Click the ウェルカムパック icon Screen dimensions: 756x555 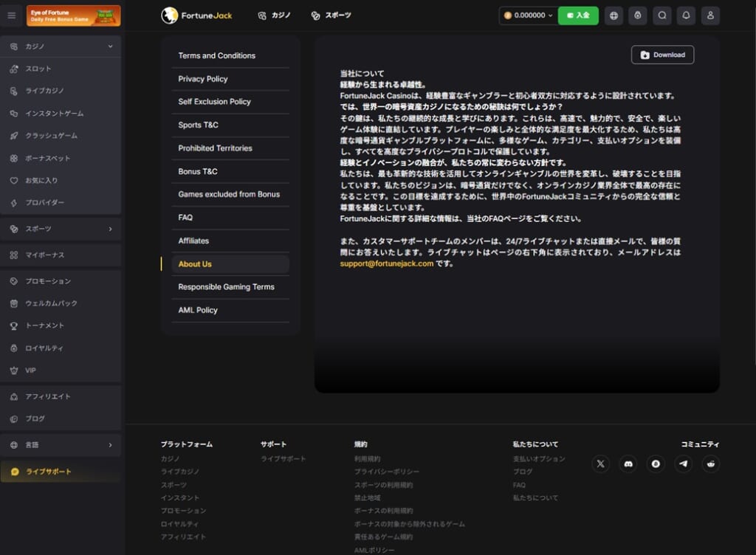tap(14, 303)
